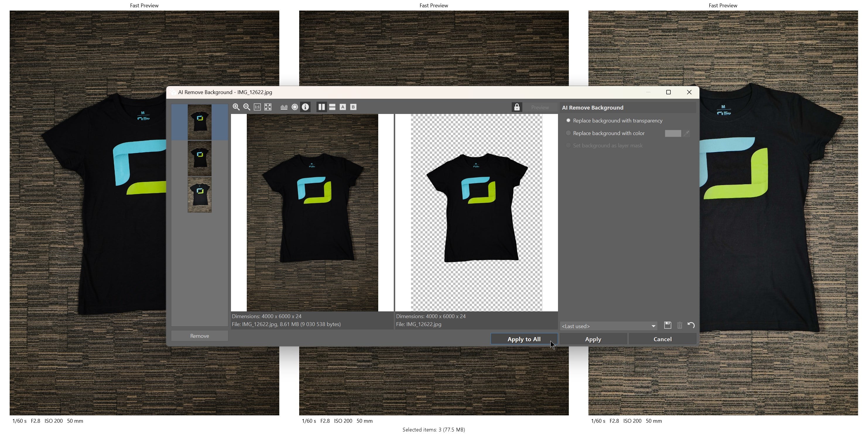Switch to side-by-side vertical split view
This screenshot has height=440, width=868.
click(321, 107)
